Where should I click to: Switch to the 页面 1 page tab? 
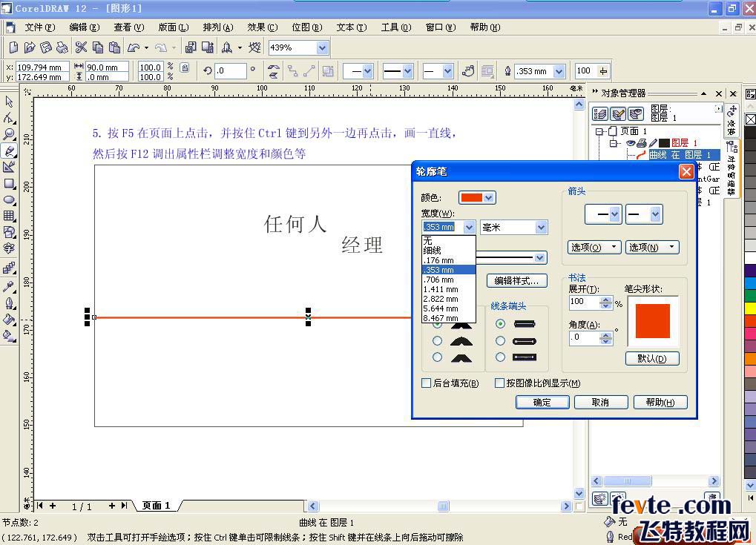click(x=156, y=506)
